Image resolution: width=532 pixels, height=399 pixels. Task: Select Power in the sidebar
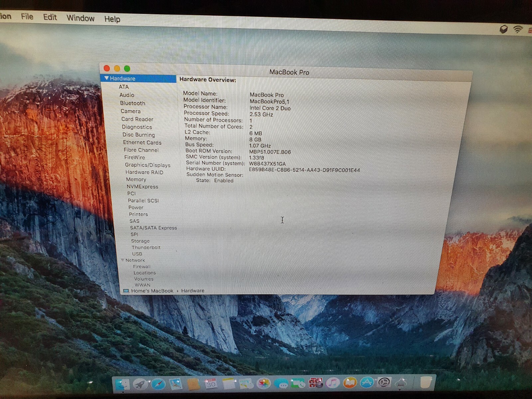tap(136, 207)
